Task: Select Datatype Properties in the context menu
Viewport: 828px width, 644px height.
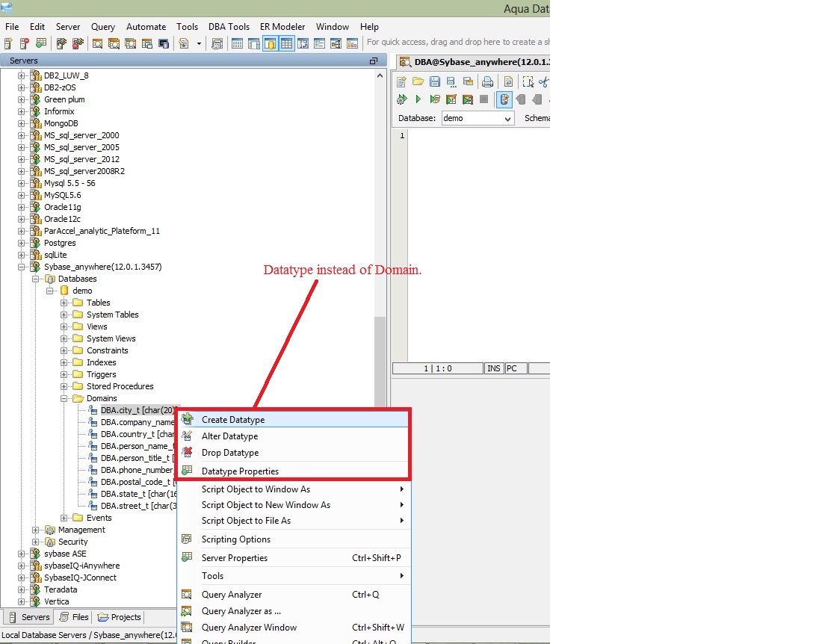Action: coord(294,471)
